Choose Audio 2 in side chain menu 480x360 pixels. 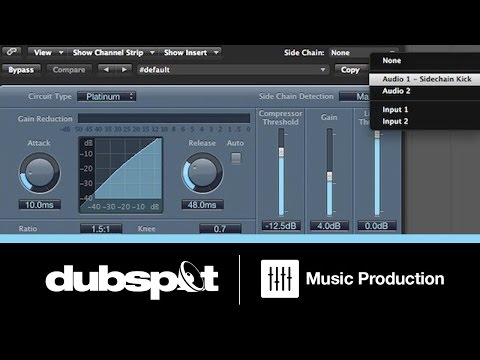click(x=424, y=91)
